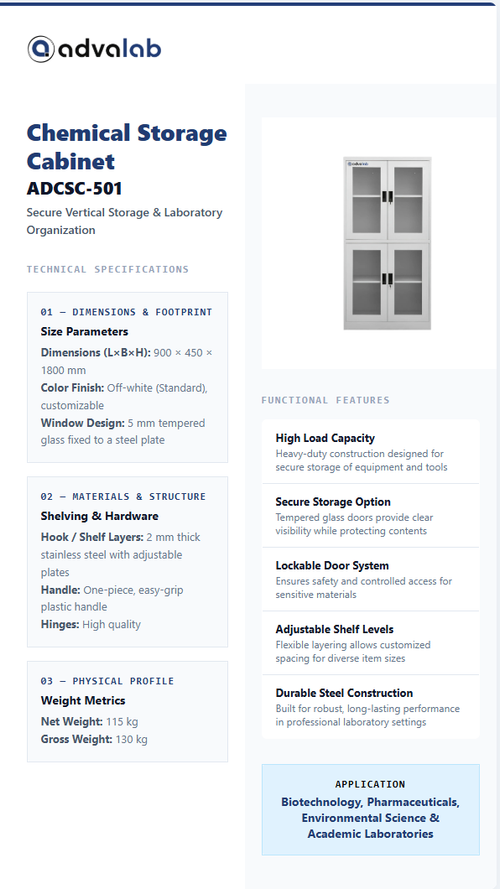Click the Adjustable Shelf Levels feature
The height and width of the screenshot is (889, 500).
tap(370, 643)
